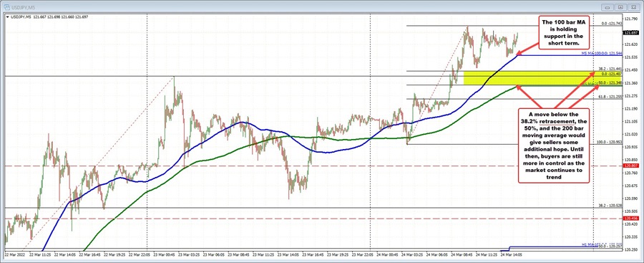The height and width of the screenshot is (263, 644).
Task: Click price axis value 120.935
Action: point(630,147)
